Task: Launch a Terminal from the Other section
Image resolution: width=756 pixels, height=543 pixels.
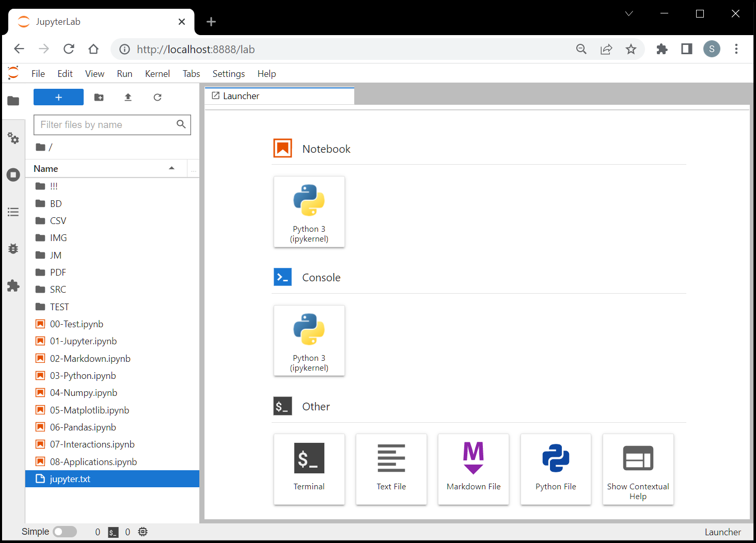Action: click(x=309, y=469)
